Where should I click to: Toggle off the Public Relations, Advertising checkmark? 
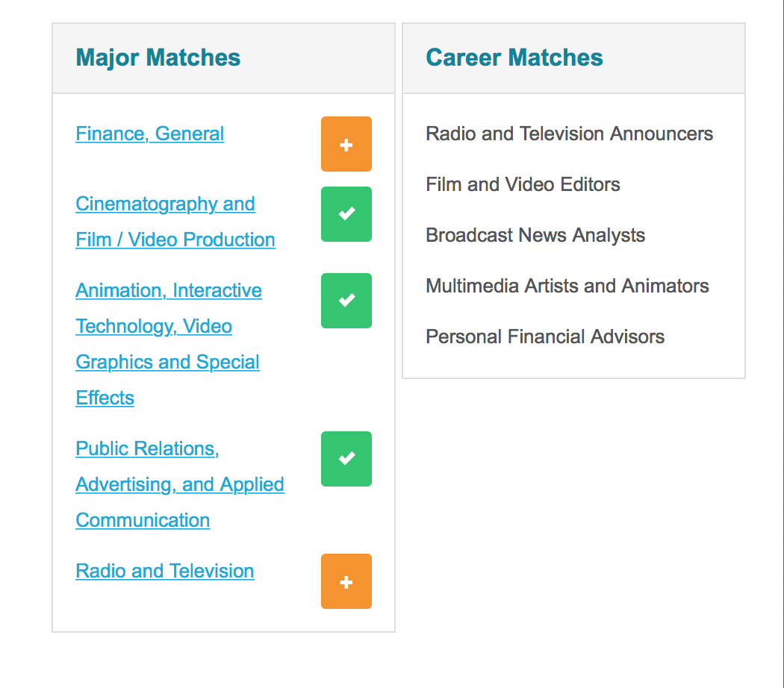pyautogui.click(x=346, y=459)
